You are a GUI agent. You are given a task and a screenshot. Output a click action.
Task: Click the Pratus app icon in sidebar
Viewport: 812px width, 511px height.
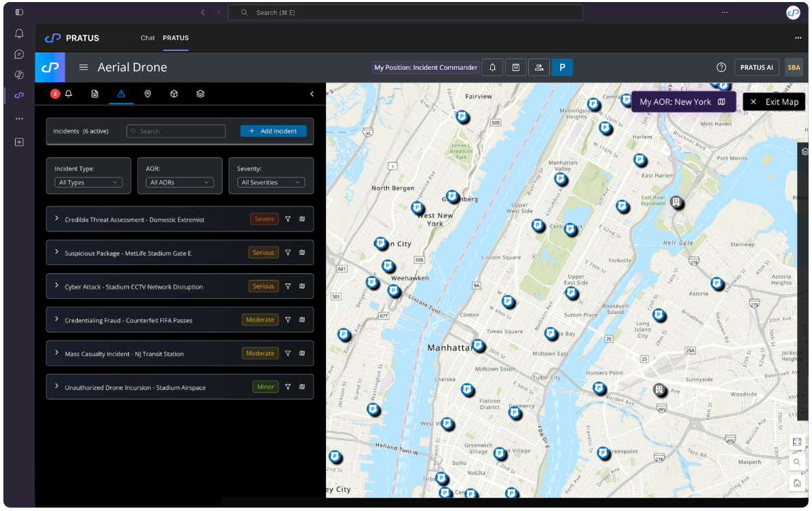point(19,95)
